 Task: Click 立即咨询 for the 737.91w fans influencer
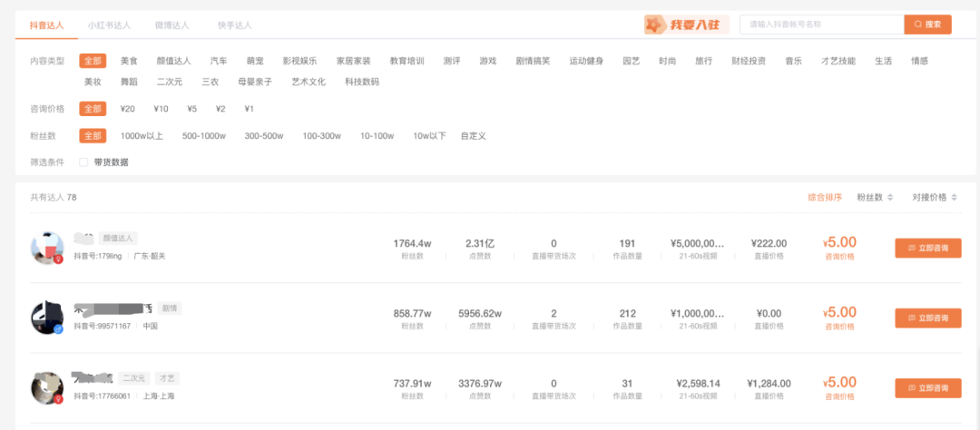[928, 388]
